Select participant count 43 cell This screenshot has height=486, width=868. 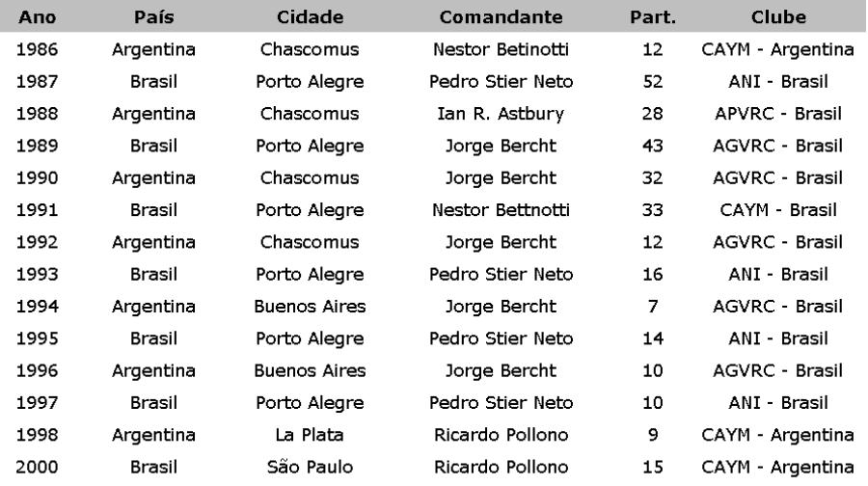[x=653, y=146]
